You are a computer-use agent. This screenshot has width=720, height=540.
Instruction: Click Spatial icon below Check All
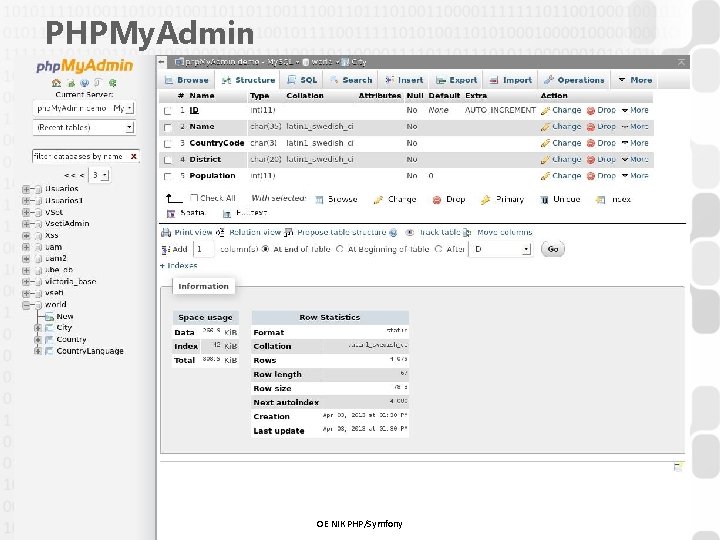171,214
